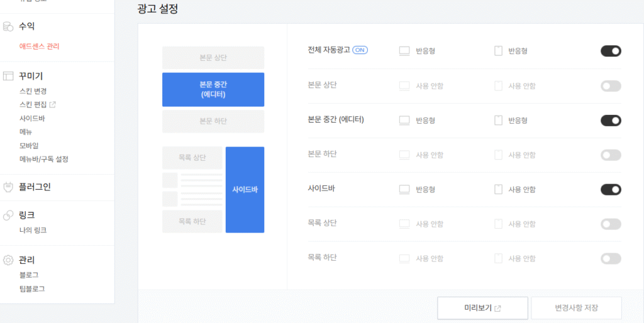The image size is (644, 323).
Task: Enable the 목록 하단 ad toggle
Action: pos(611,258)
